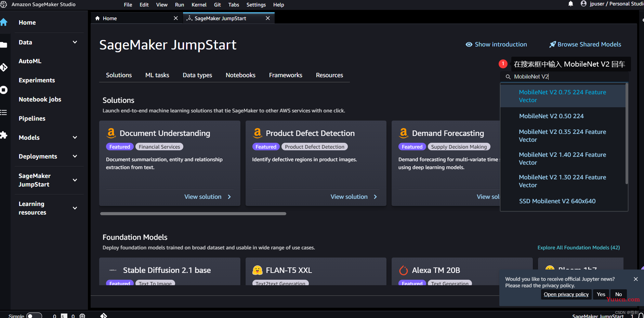This screenshot has height=318, width=644.
Task: Click the kernel chip icon in status bar
Action: click(x=82, y=316)
